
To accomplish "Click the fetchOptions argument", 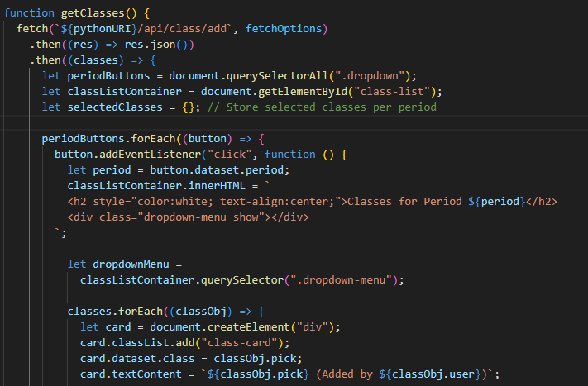I will pos(284,29).
